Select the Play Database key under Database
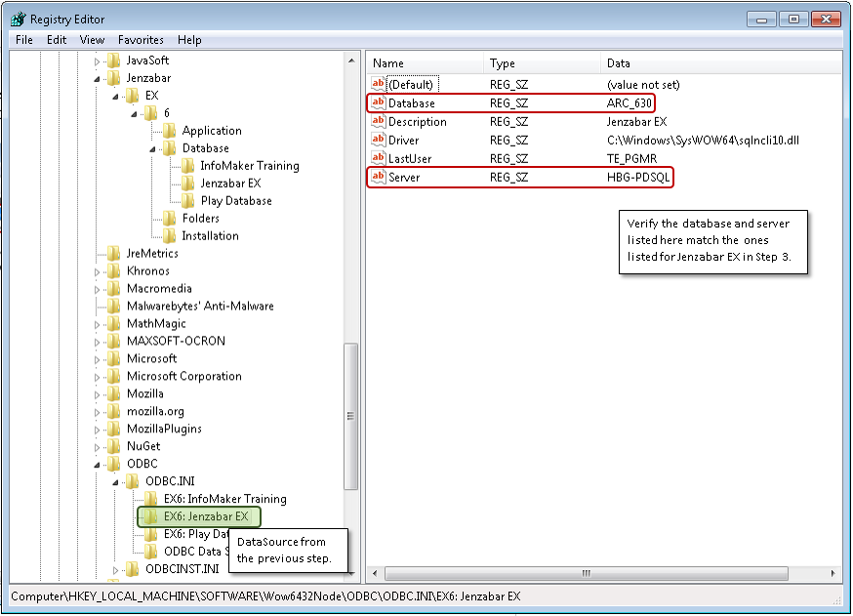 point(236,201)
